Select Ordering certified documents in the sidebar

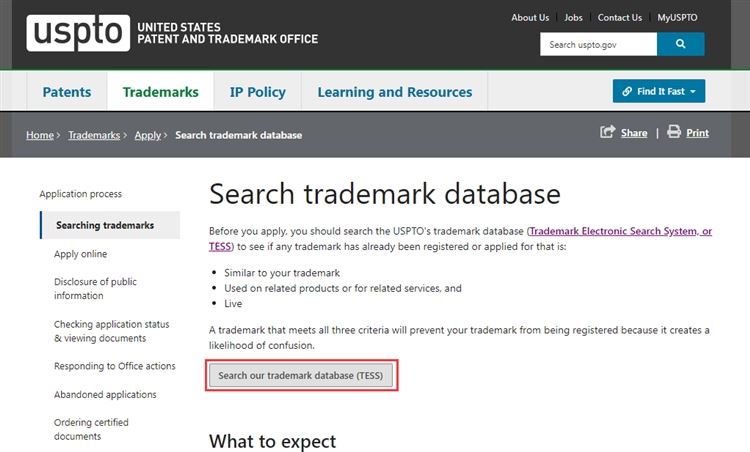[91, 429]
